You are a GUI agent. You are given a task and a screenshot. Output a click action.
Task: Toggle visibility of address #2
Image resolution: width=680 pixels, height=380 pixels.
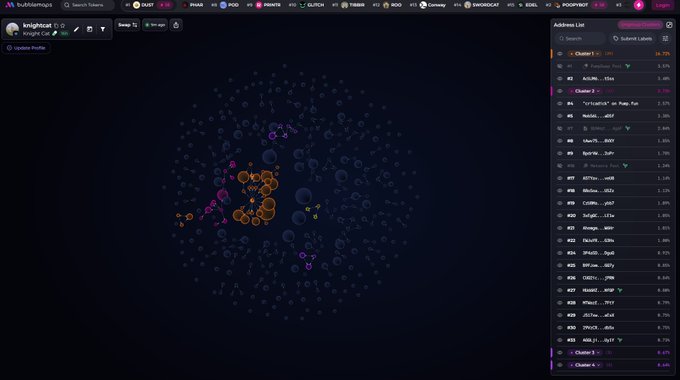click(x=560, y=79)
